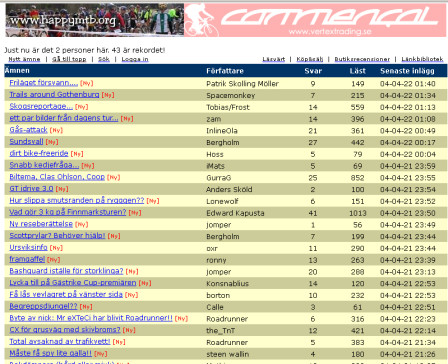Viewport: 448px width, 364px height.
Task: Open thread Scottprylar? Behöver hjälp!
Action: (x=57, y=236)
